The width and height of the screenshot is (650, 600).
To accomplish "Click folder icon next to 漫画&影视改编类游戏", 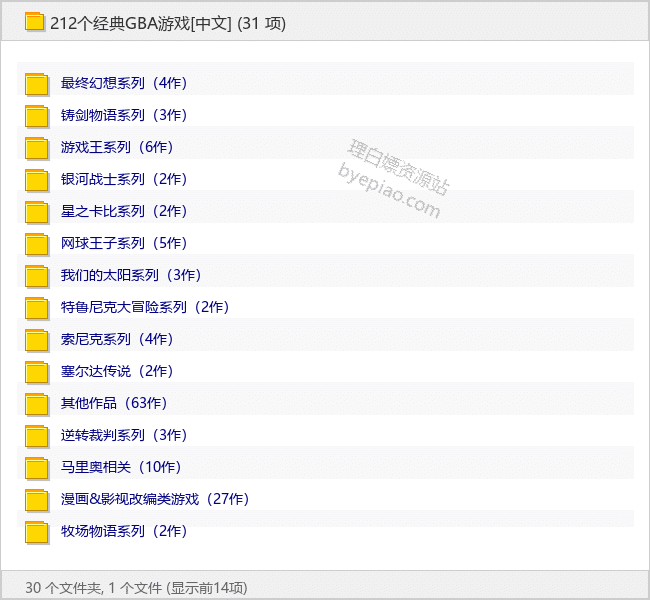I will (36, 500).
